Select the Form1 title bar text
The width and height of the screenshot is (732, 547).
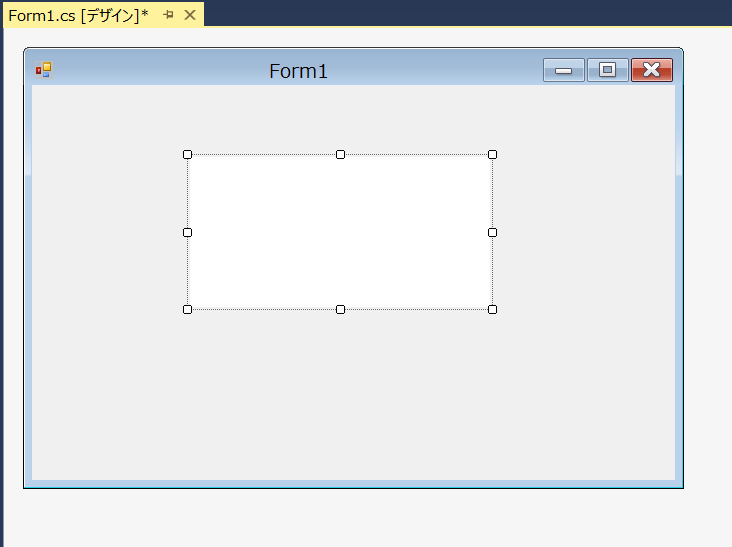pos(298,71)
